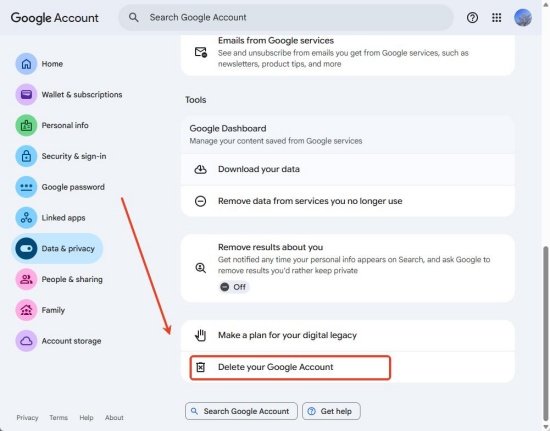Open the About footer link
Image resolution: width=550 pixels, height=431 pixels.
tap(114, 418)
